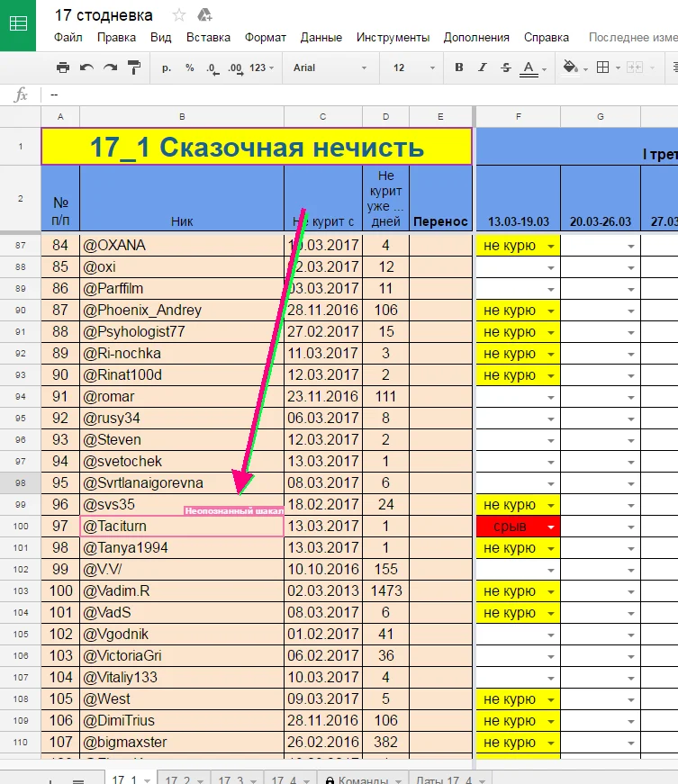Expand the срыв dropdown for @Taciturn

point(548,527)
